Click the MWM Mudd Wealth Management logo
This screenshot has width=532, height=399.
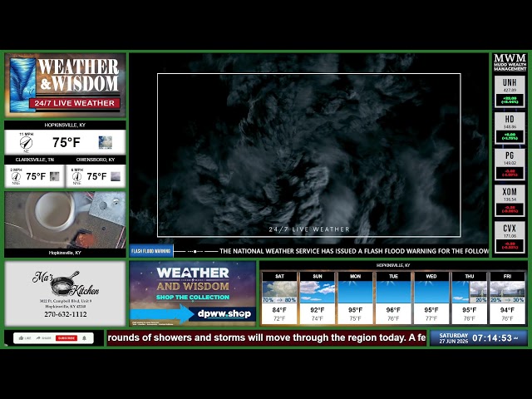click(x=510, y=62)
